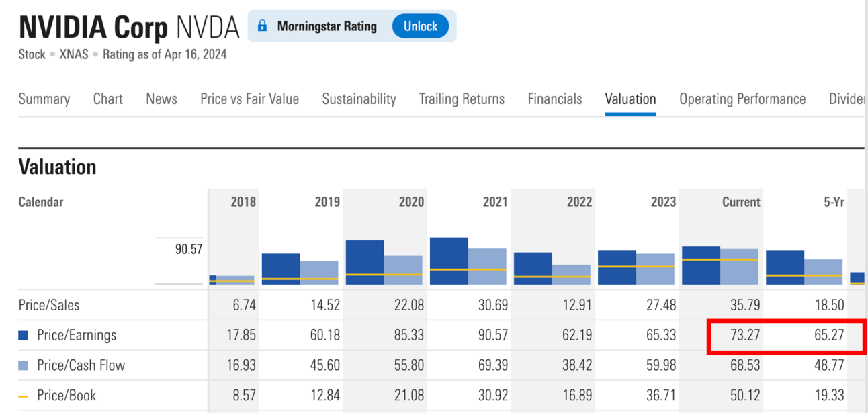Open the Financials tab
868x413 pixels.
coord(555,99)
